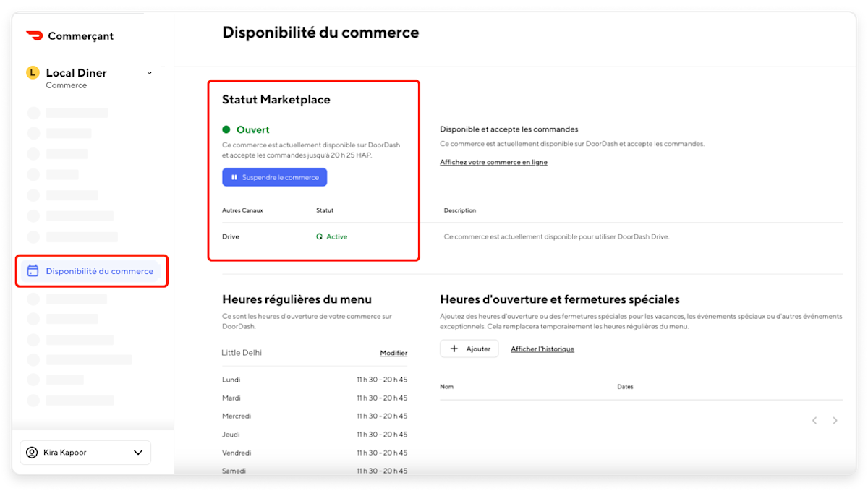
Task: Expand the Local Diner store selector
Action: point(150,73)
